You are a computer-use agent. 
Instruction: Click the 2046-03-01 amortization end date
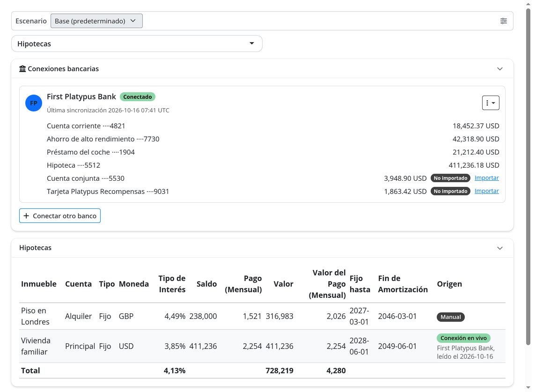click(397, 316)
